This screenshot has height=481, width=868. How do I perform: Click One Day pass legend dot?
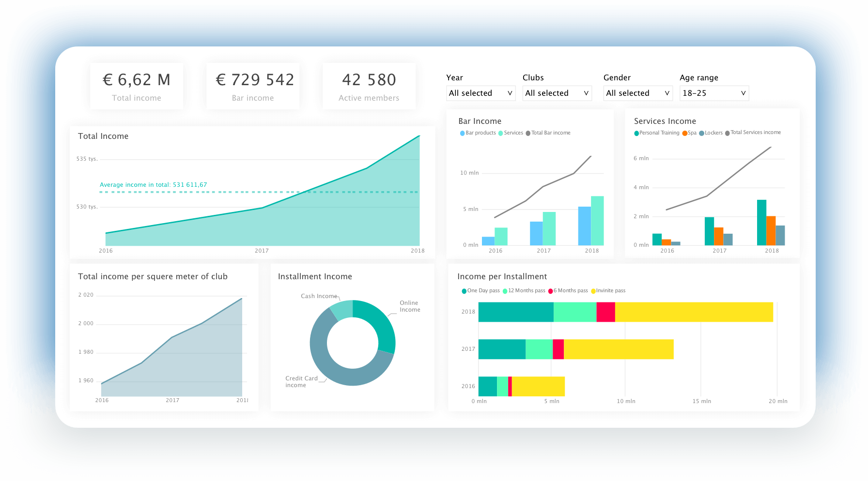click(464, 291)
